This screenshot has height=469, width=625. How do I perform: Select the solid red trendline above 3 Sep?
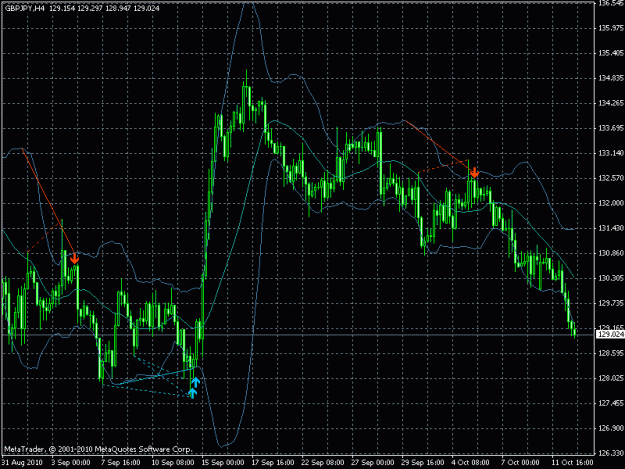point(48,200)
